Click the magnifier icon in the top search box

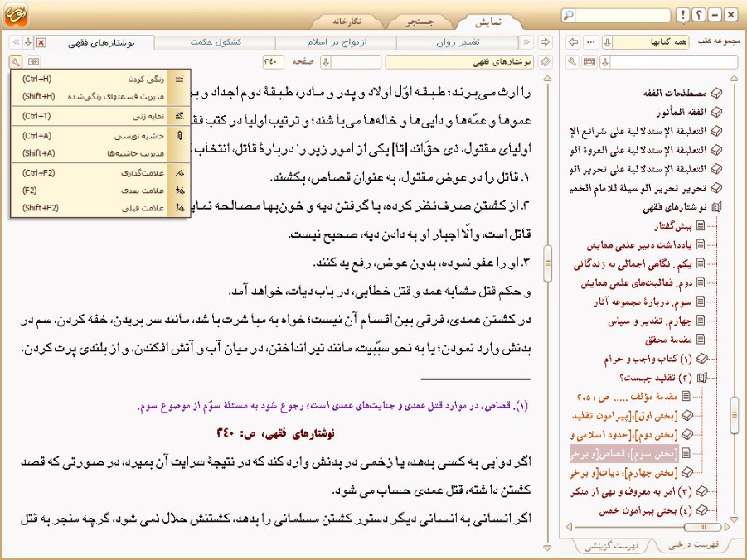point(569,15)
